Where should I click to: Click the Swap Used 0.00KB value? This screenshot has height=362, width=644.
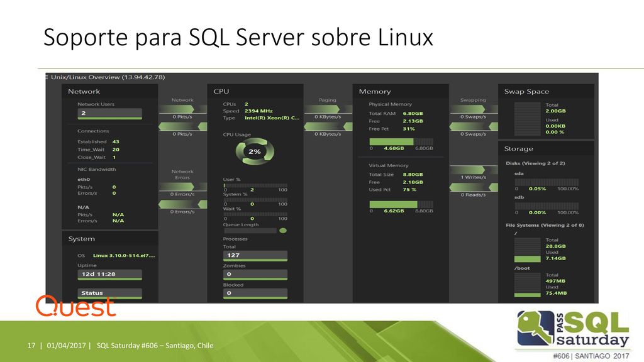556,126
